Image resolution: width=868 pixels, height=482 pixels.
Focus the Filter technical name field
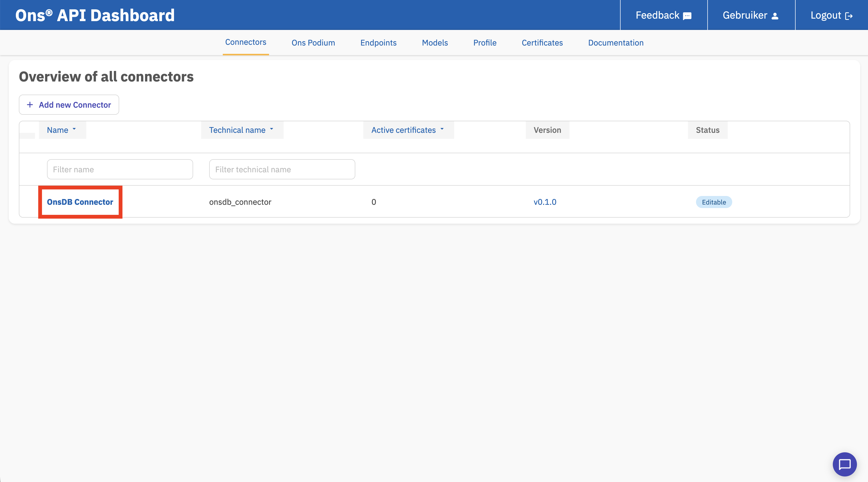(282, 169)
